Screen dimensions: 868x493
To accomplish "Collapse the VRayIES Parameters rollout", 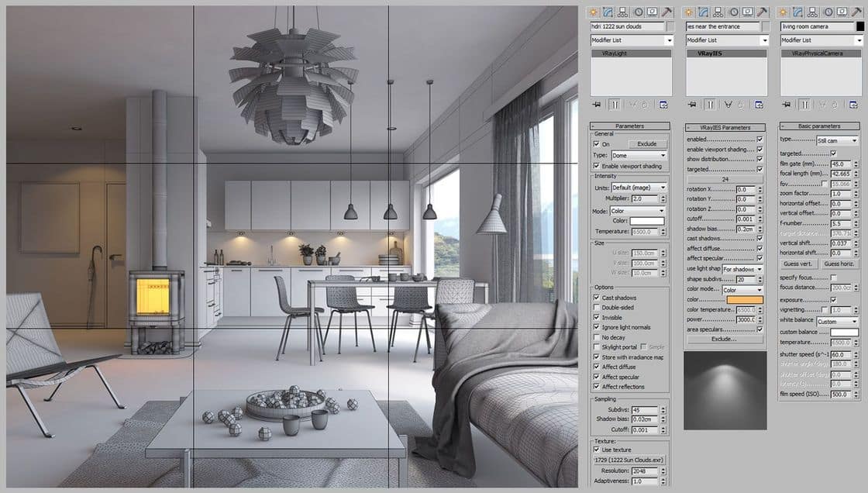I will [725, 126].
